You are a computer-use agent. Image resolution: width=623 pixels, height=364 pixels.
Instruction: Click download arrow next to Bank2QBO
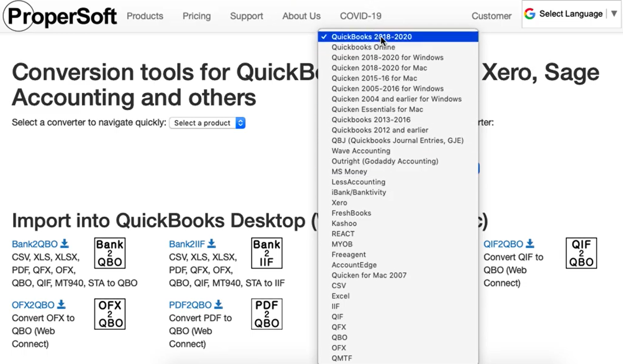click(65, 243)
